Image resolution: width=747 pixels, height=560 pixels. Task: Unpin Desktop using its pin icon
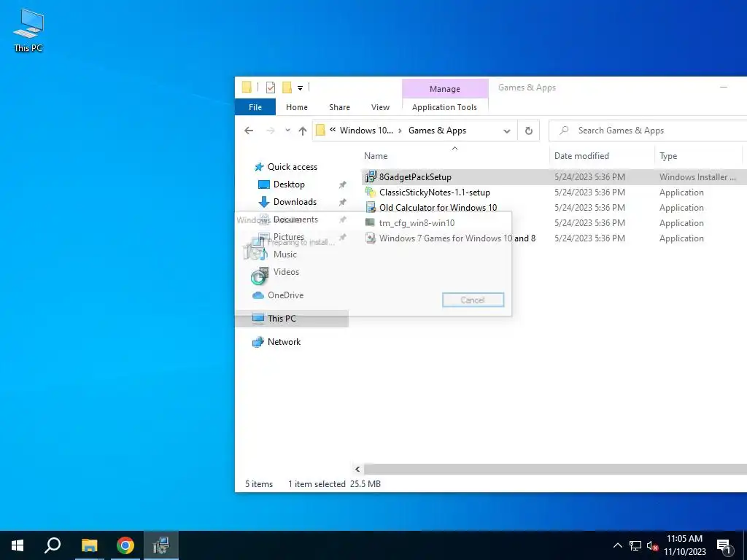pyautogui.click(x=342, y=184)
